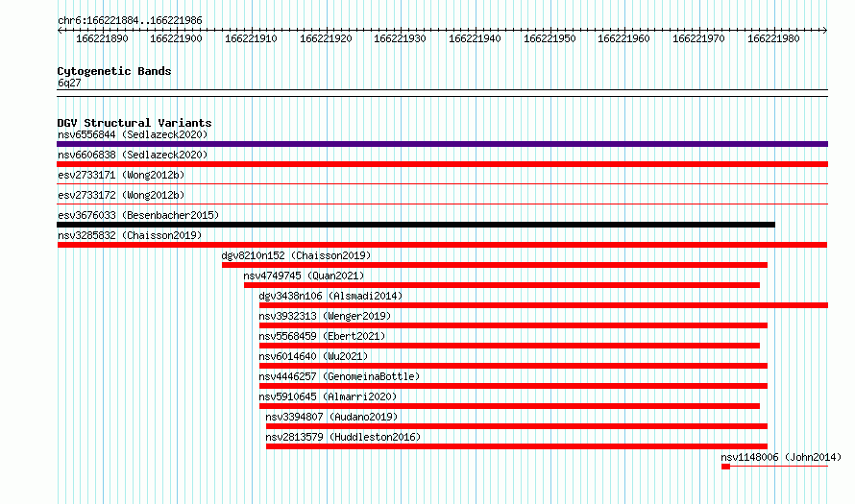Open nsv3932313 (Wenger2019) variant label
855x504 pixels.
325,316
